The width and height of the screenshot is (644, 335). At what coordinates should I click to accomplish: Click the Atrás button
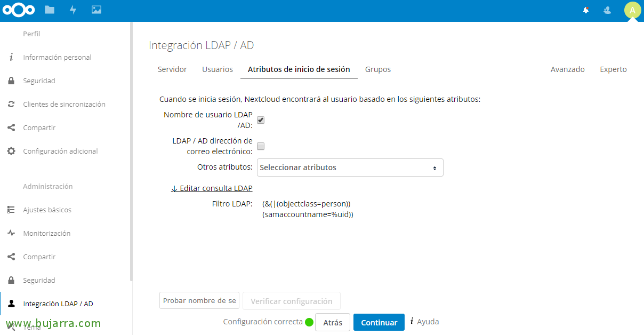click(x=333, y=322)
